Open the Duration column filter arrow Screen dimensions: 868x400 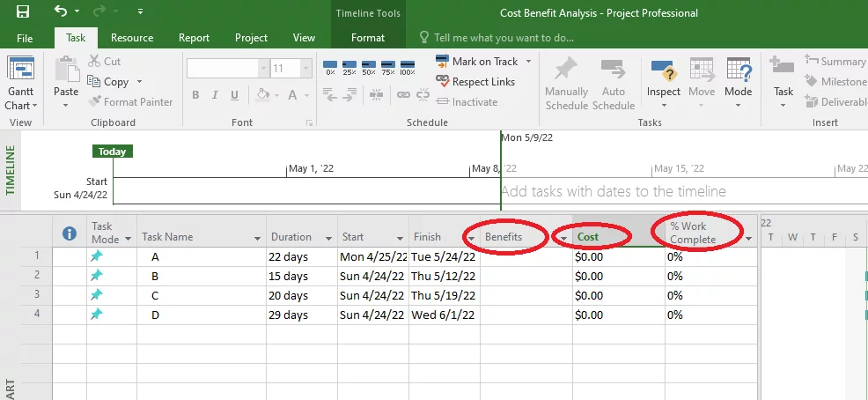click(x=329, y=238)
